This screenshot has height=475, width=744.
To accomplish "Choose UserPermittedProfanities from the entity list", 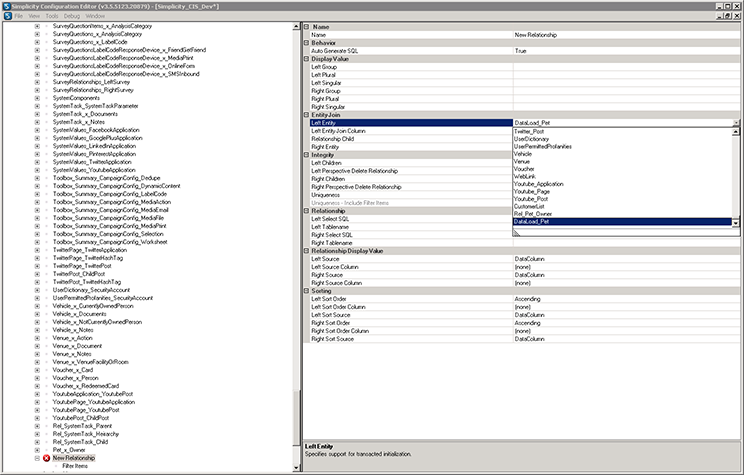I will pos(622,147).
